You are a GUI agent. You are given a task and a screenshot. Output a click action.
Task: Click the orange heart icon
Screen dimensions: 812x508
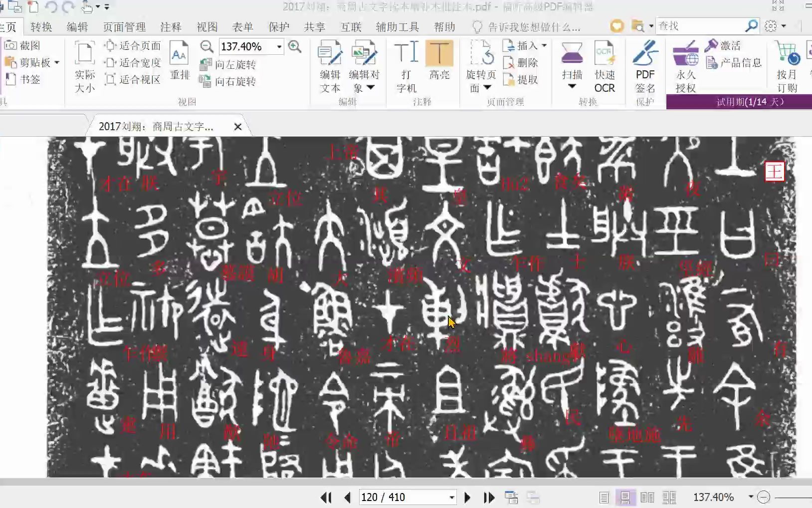click(617, 26)
